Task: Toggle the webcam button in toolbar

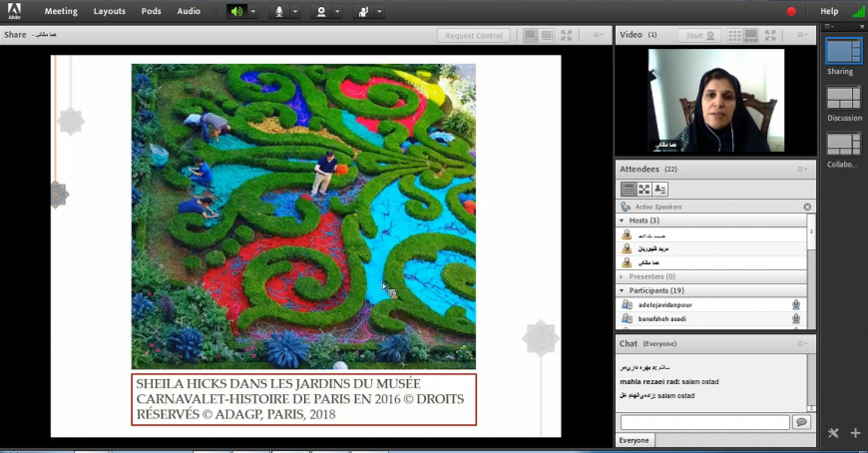Action: (x=321, y=11)
